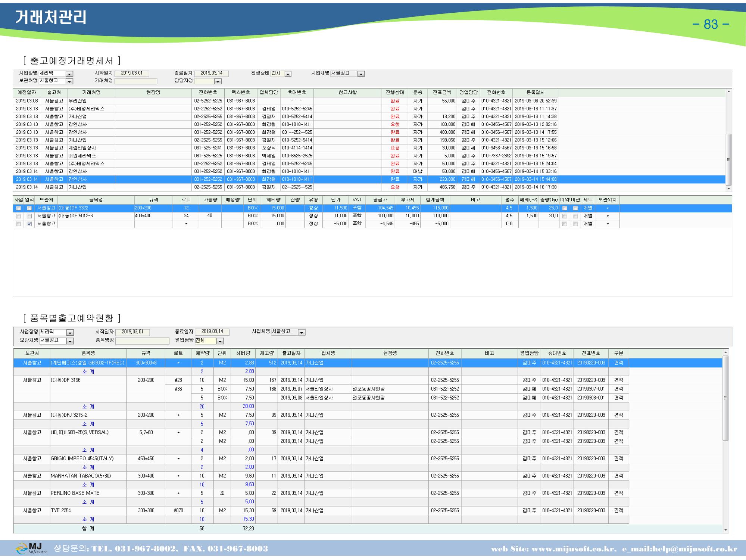746x560 pixels.
Task: Click 시작일자 field in 출고예정거래명세서
Action: (132, 74)
